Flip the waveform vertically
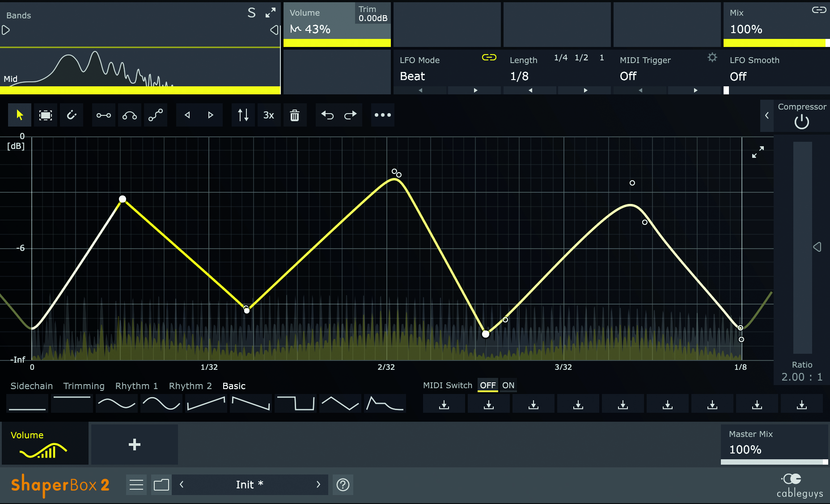 pyautogui.click(x=243, y=115)
